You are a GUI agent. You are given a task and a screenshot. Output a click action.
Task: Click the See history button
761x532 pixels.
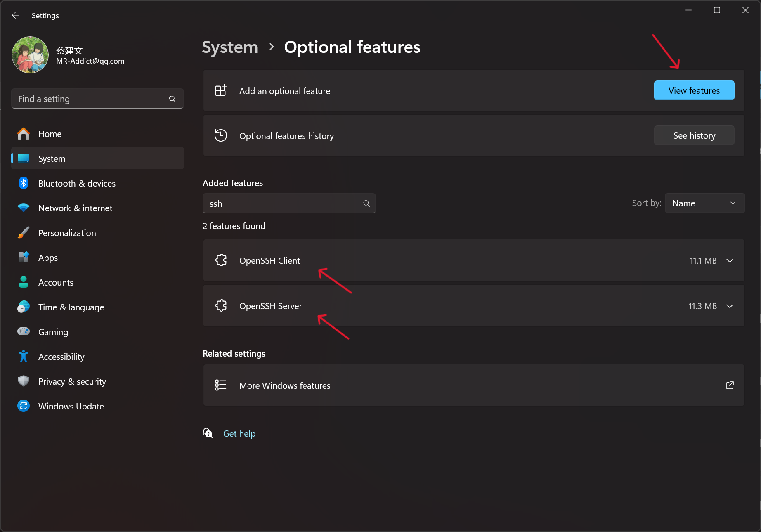tap(694, 135)
